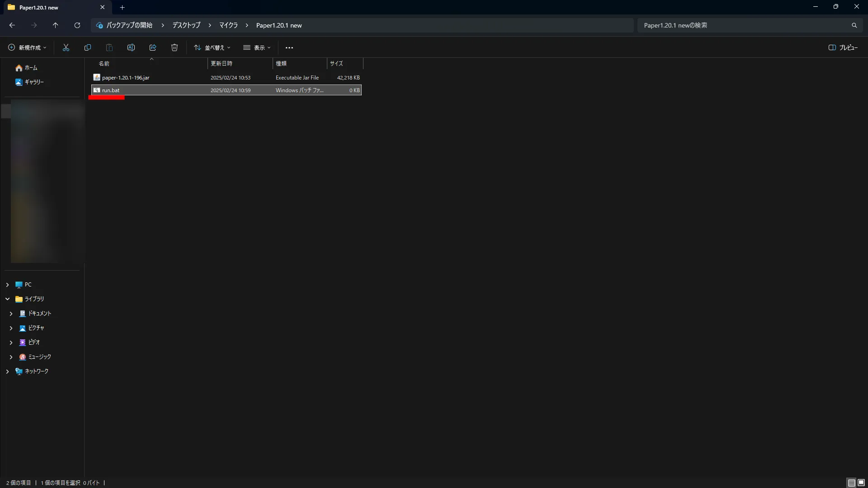Viewport: 868px width, 488px height.
Task: Click the Share icon in toolbar
Action: click(153, 47)
